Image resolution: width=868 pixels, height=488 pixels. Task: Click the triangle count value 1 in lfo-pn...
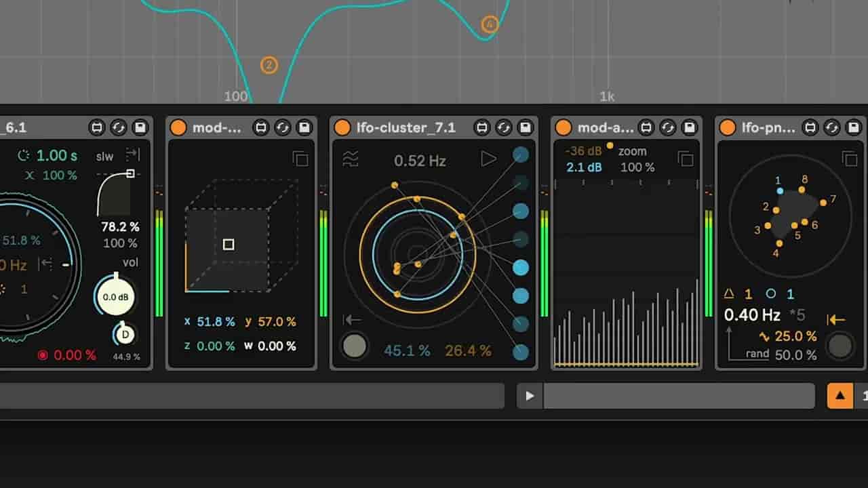pos(749,294)
